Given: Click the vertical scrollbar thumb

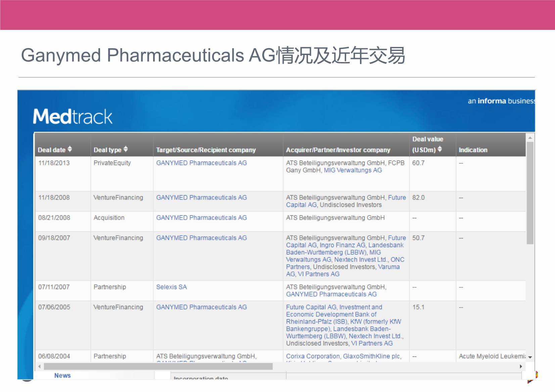Looking at the screenshot, I should coord(530,193).
